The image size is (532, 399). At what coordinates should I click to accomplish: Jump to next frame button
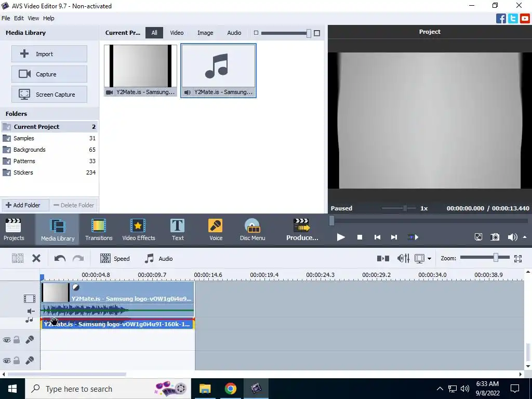[394, 237]
